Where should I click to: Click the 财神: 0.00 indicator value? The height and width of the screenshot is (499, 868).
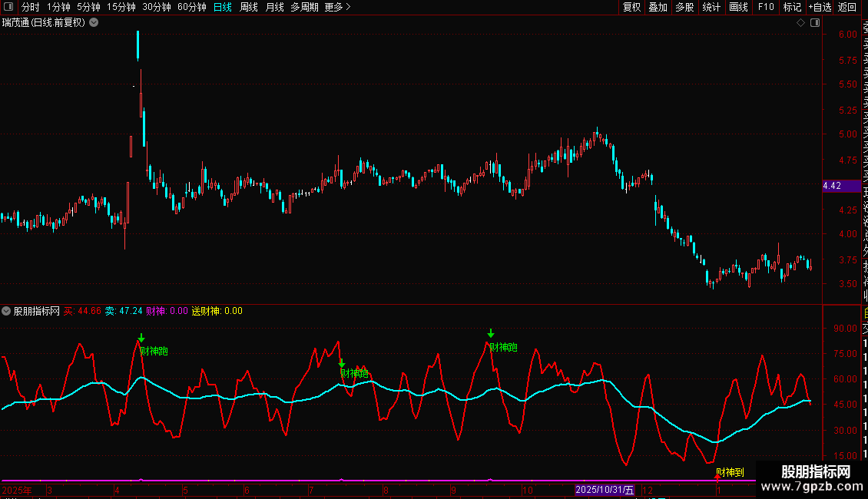point(167,311)
